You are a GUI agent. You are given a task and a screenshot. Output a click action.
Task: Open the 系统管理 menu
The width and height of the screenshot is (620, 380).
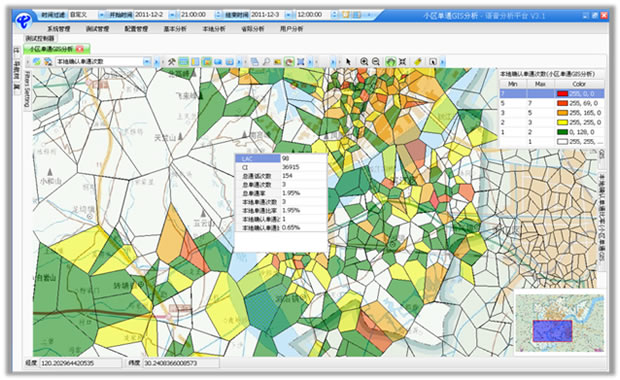click(59, 28)
